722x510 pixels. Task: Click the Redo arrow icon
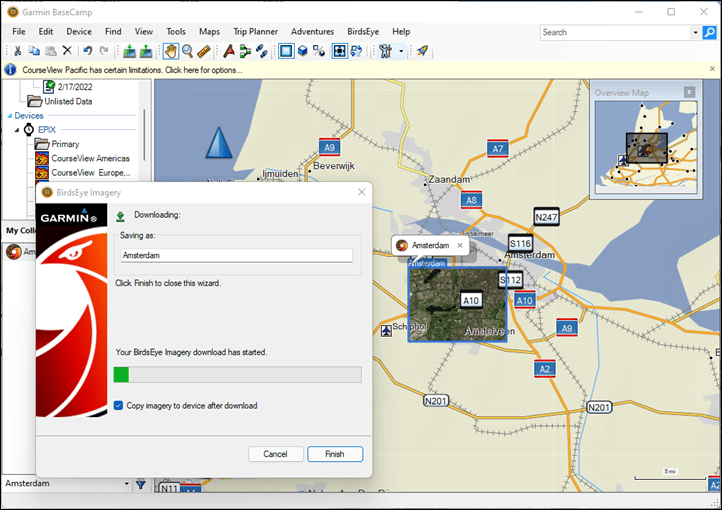[104, 51]
